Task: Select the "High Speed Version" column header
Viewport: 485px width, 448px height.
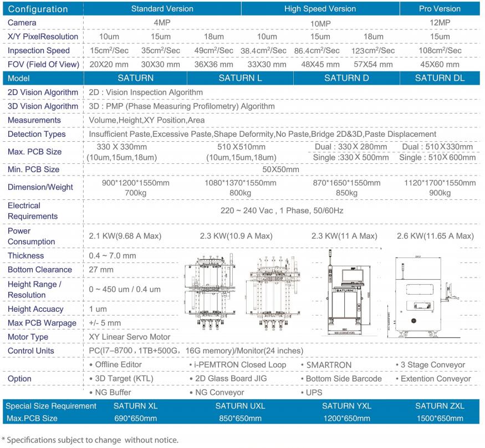Action: click(x=320, y=9)
